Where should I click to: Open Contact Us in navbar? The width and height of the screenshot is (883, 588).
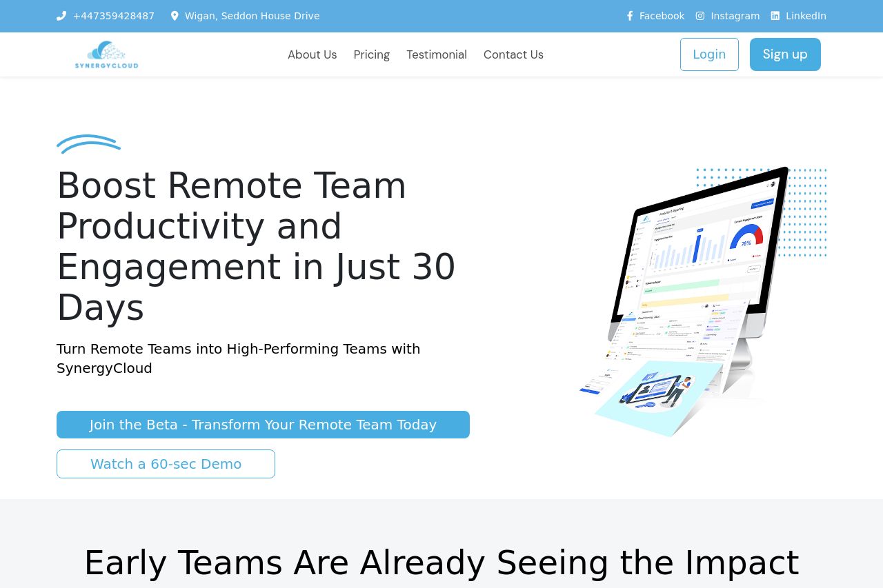[513, 54]
